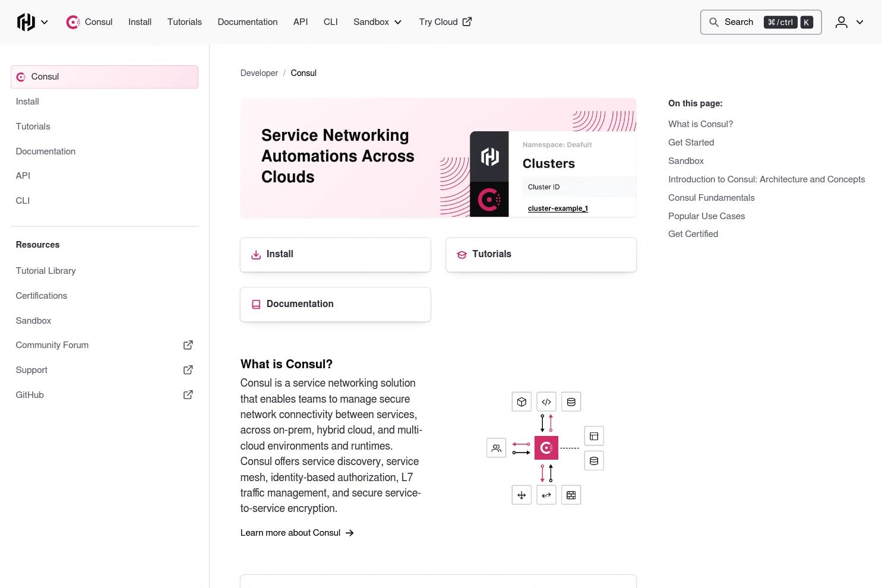
Task: Open the Tutorials card
Action: (541, 255)
